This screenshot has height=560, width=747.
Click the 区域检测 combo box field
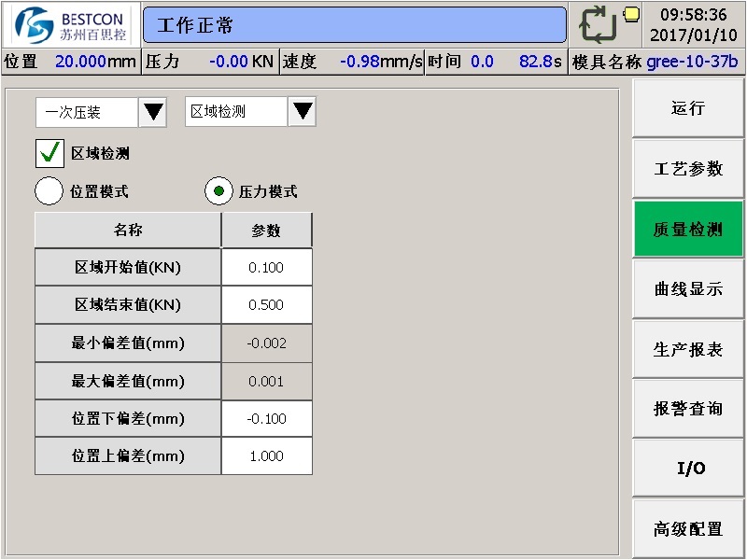(236, 112)
